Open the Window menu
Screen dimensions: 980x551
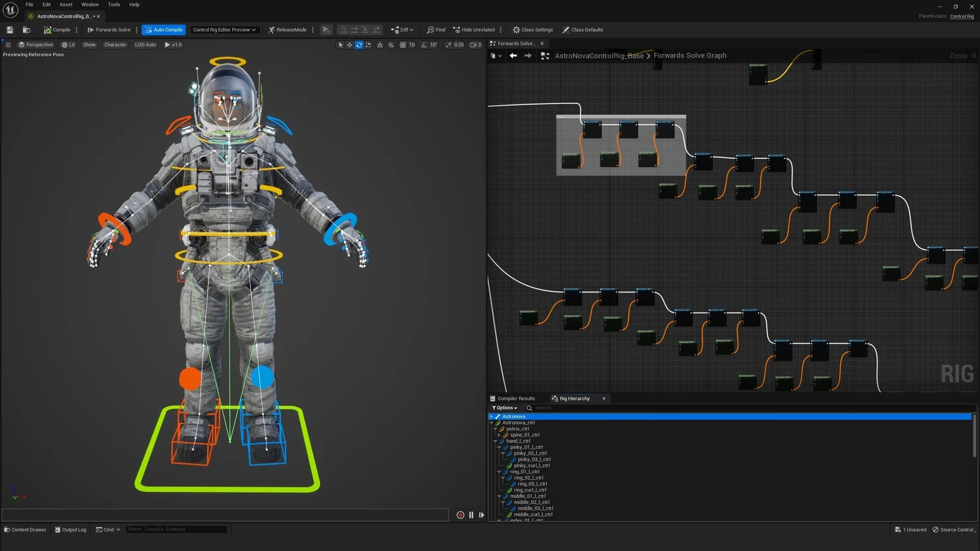[x=90, y=5]
